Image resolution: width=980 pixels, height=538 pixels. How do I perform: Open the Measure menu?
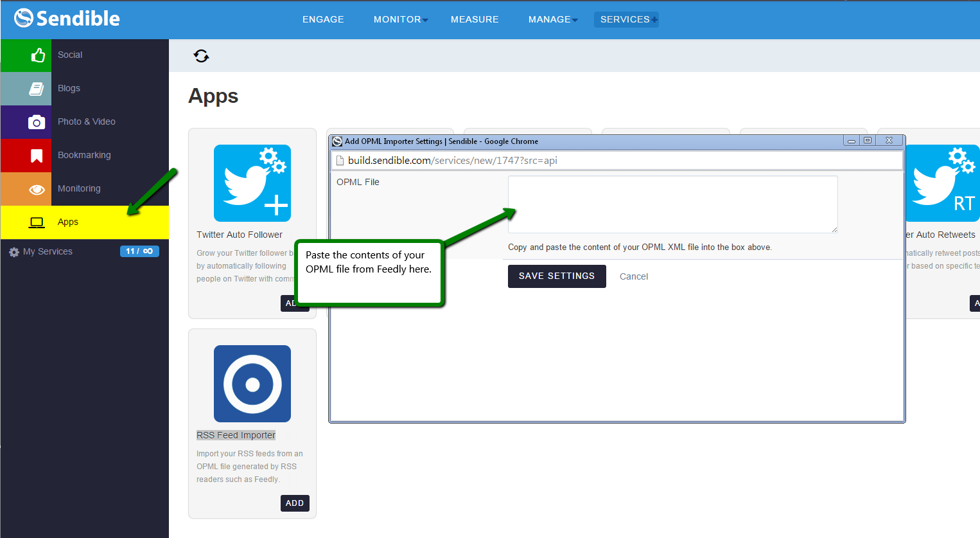(475, 19)
